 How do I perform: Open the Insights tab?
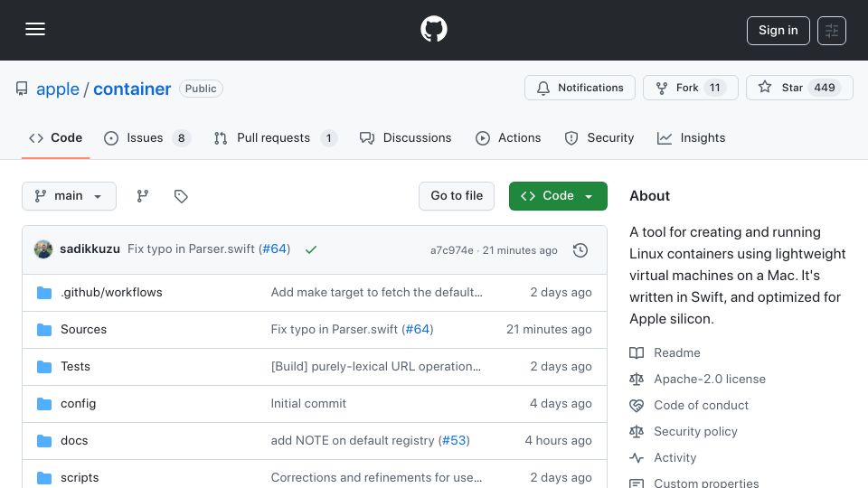[691, 137]
